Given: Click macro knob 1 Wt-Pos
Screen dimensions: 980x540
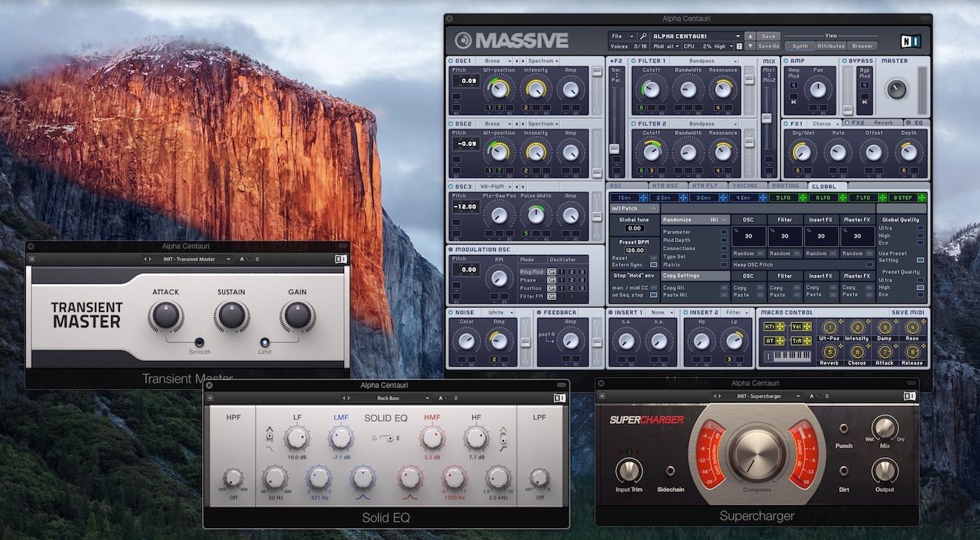Looking at the screenshot, I should (829, 327).
